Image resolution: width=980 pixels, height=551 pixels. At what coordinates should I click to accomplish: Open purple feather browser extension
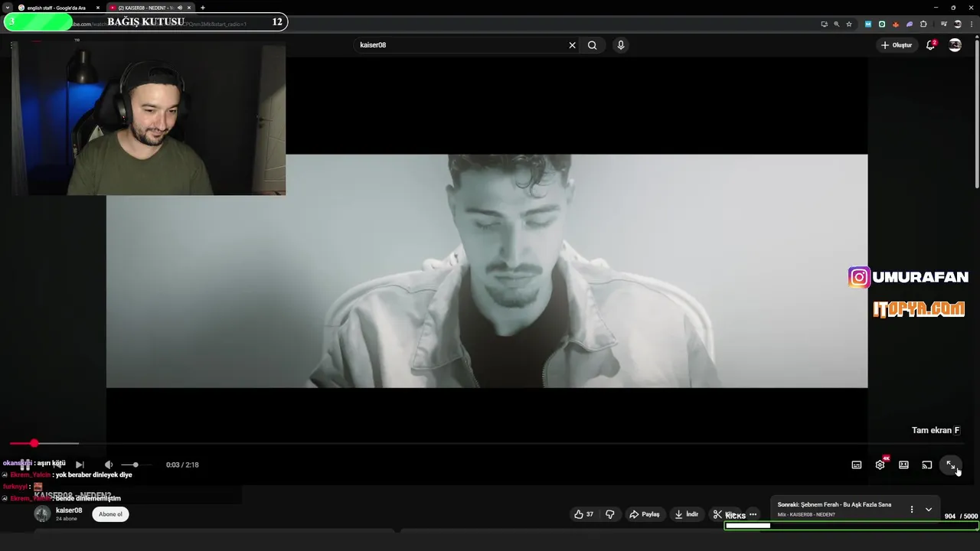pos(910,24)
